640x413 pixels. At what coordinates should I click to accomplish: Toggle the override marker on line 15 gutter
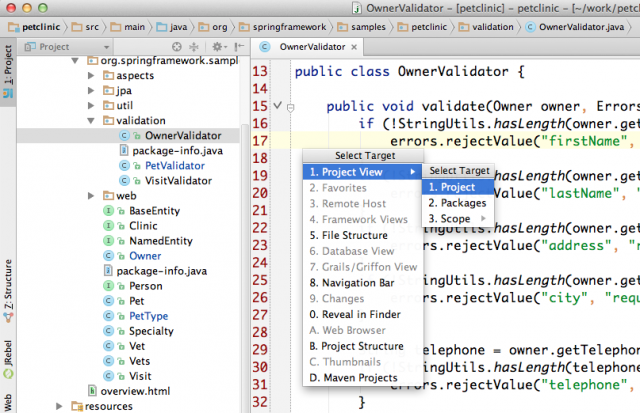point(278,106)
